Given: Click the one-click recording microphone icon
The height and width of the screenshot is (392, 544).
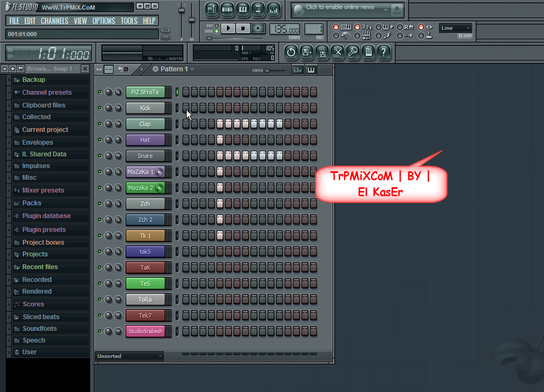Looking at the screenshot, I should click(353, 52).
